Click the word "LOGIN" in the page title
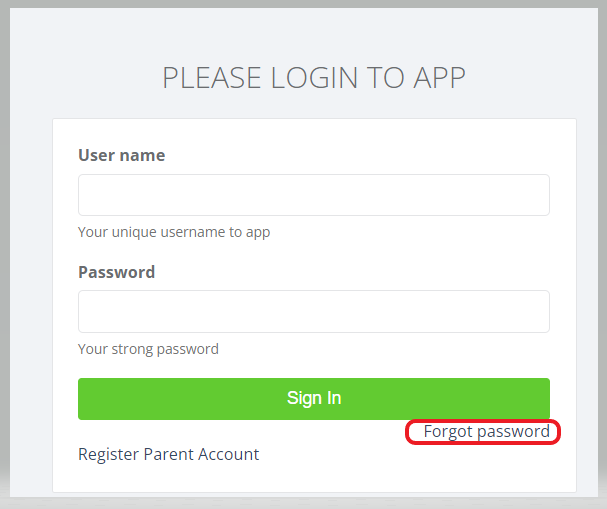This screenshot has width=607, height=509. pyautogui.click(x=299, y=78)
